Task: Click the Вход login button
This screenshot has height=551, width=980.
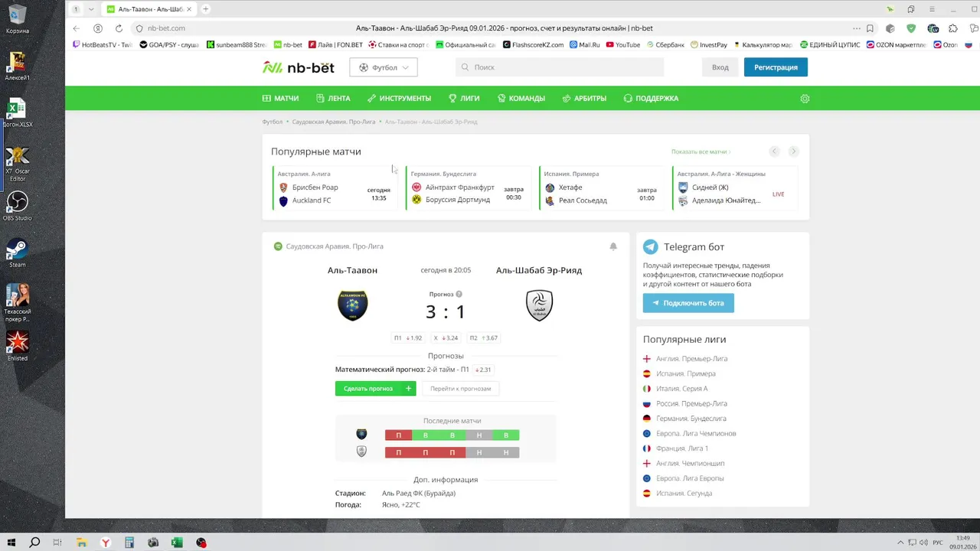Action: pos(720,67)
